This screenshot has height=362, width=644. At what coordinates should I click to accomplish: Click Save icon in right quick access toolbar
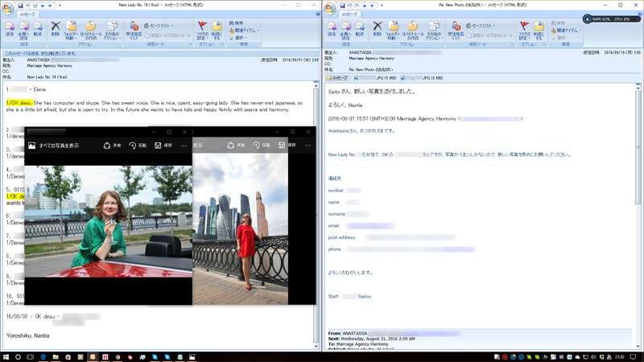click(343, 6)
